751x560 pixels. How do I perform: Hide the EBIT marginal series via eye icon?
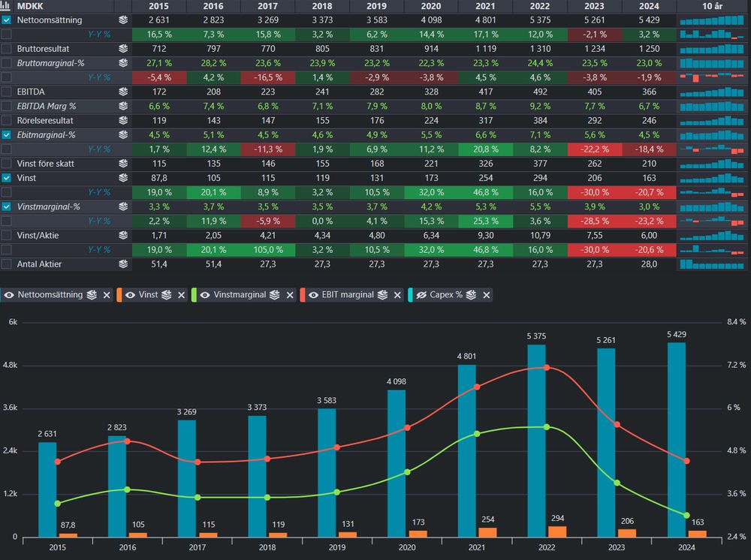313,295
